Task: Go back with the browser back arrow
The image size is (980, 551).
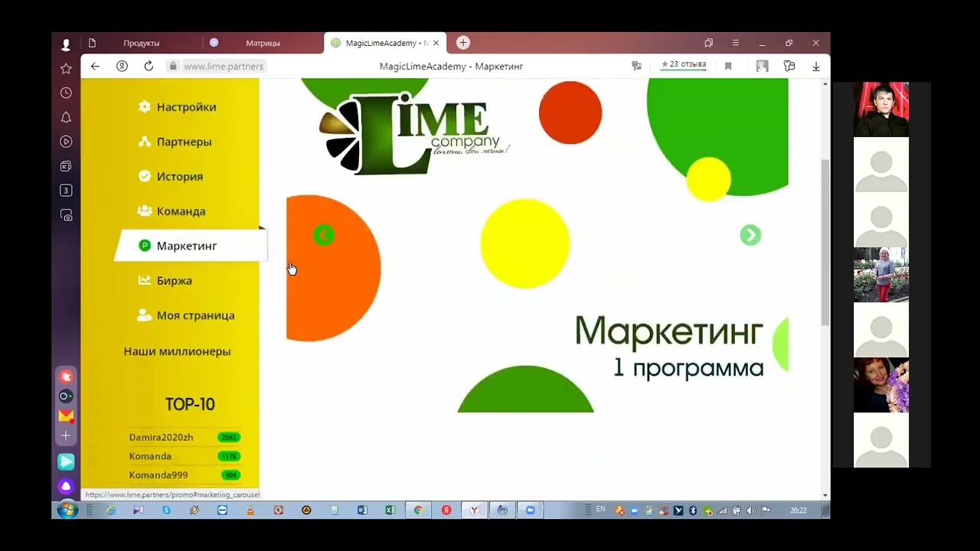Action: (x=95, y=67)
